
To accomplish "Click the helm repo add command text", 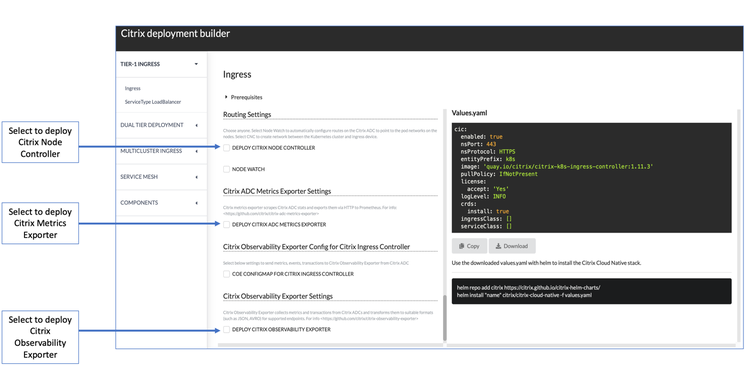I will (529, 288).
